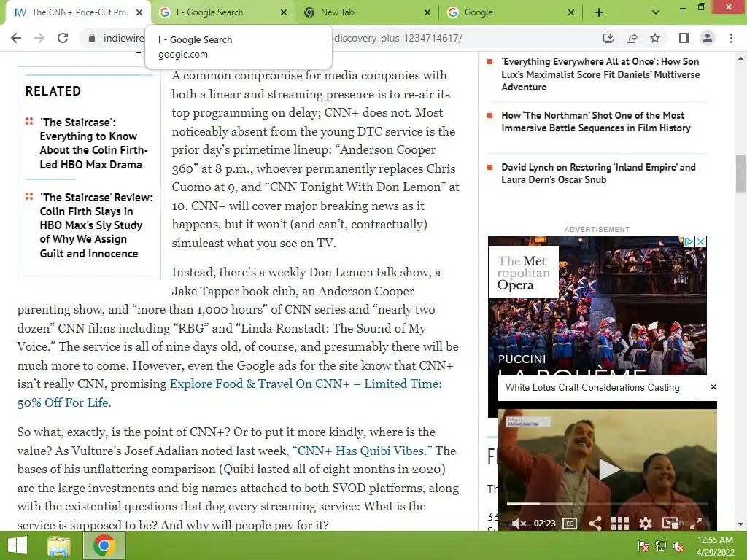Reload the IndieWire page
747x560 pixels.
click(63, 38)
